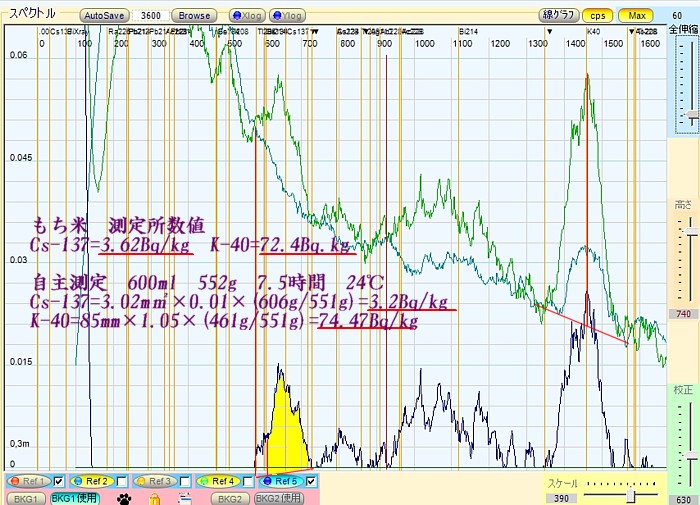
Task: Enable the Ref 2 checkbox
Action: pyautogui.click(x=121, y=482)
